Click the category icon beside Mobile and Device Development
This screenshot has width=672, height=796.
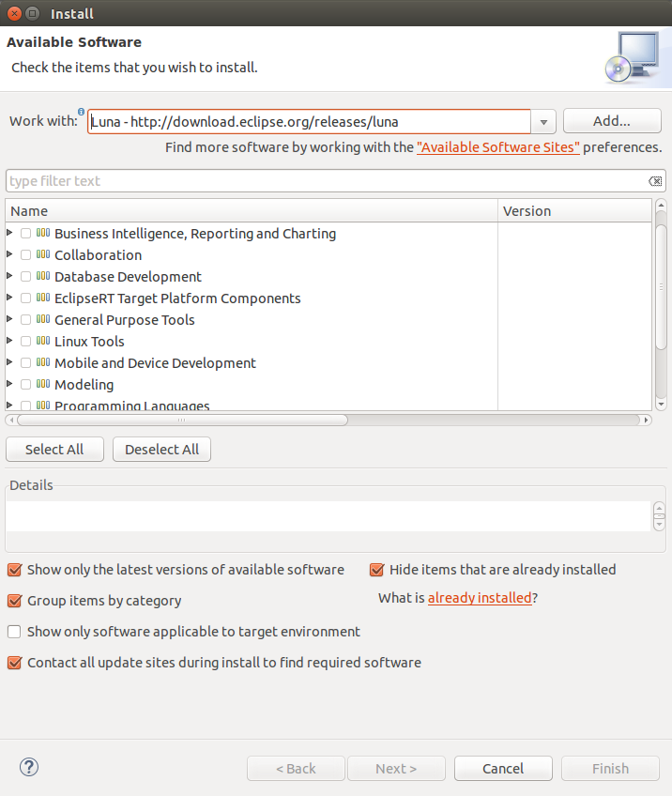[43, 362]
